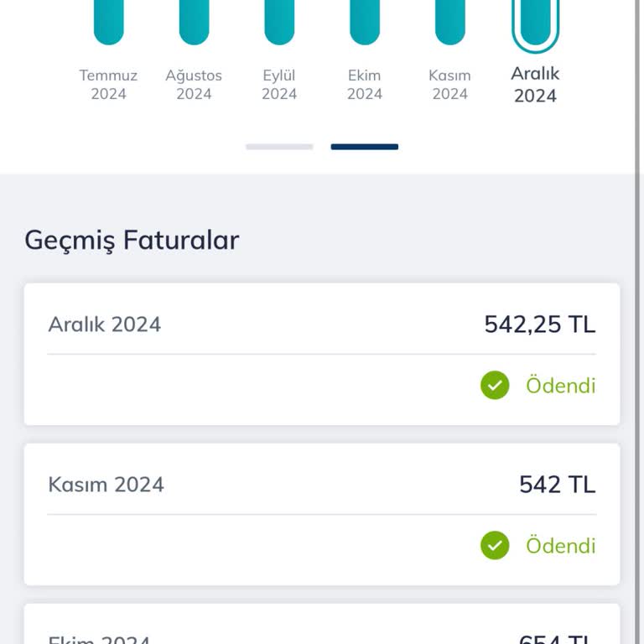
Task: Select the Ağustos 2024 bar
Action: point(194,21)
